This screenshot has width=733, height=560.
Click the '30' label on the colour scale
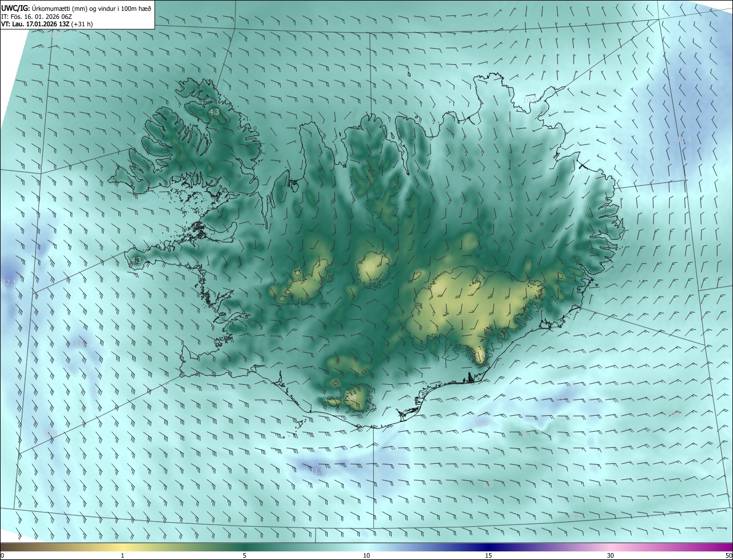(610, 555)
